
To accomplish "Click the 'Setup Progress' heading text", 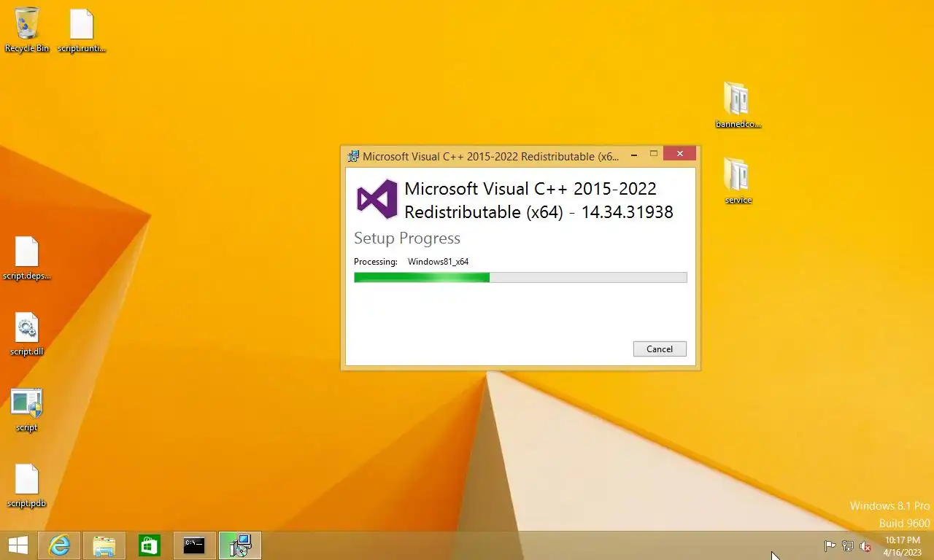I will [x=407, y=238].
